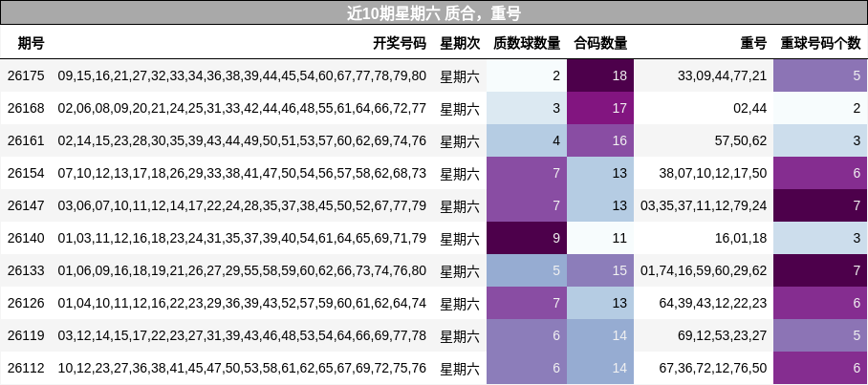Click issue number 26168
868x385 pixels.
(26, 108)
